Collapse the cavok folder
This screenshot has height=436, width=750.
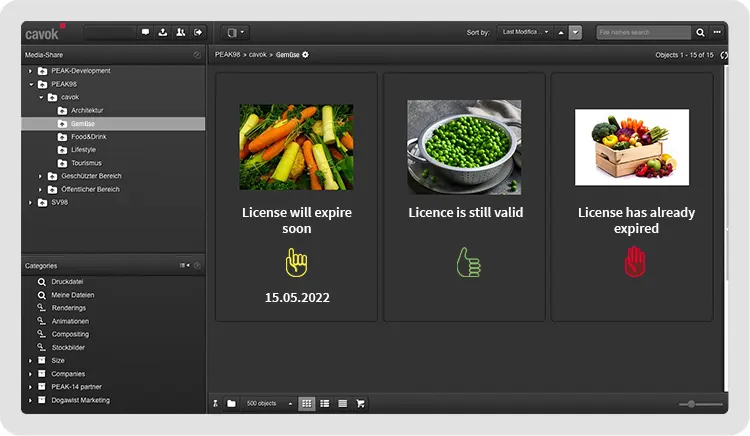click(41, 97)
